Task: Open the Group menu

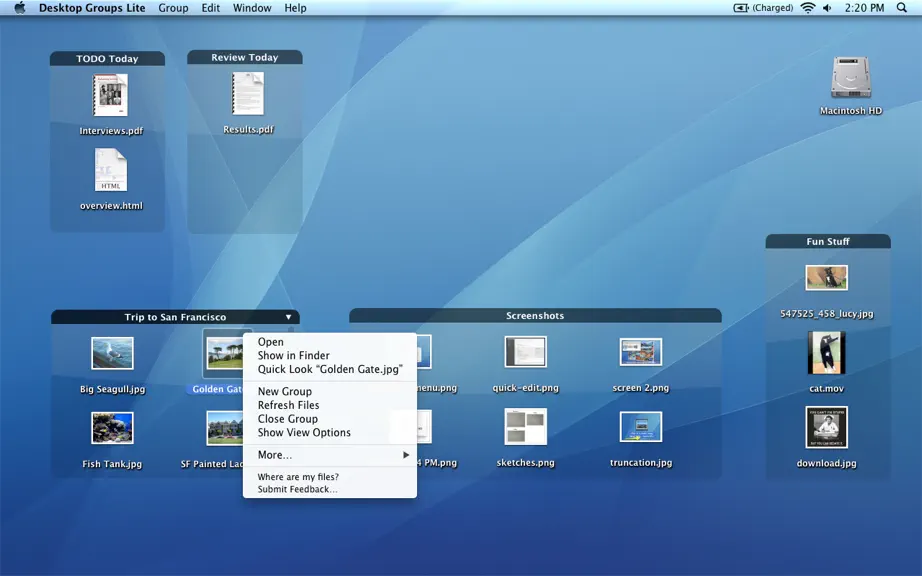Action: (x=173, y=8)
